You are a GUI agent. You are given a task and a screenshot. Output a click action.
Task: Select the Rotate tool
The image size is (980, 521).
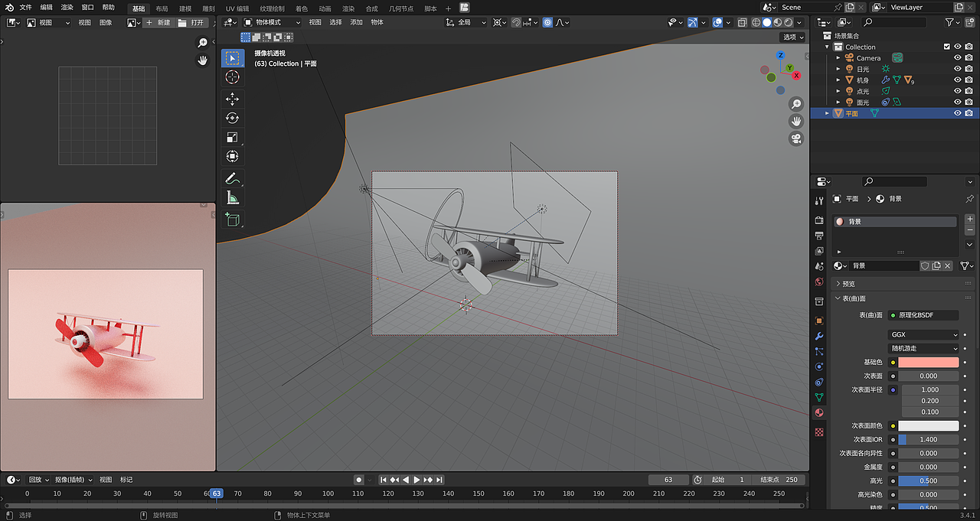click(x=232, y=118)
